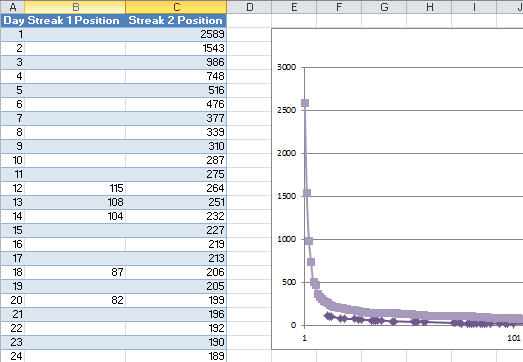The image size is (523, 362).
Task: Select cell with value 192
Action: coord(176,329)
